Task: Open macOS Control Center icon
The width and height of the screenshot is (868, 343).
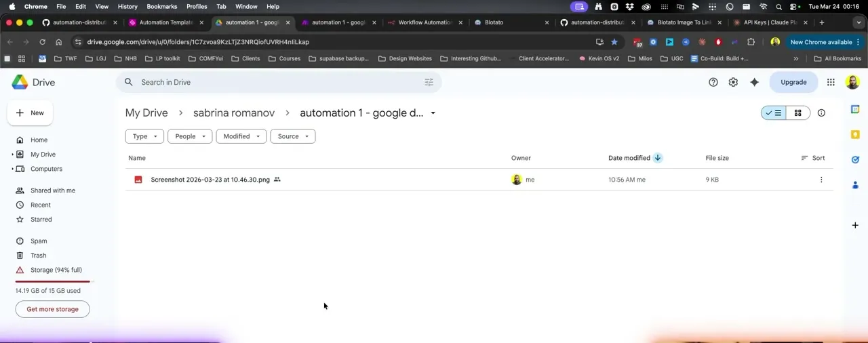Action: coord(795,7)
